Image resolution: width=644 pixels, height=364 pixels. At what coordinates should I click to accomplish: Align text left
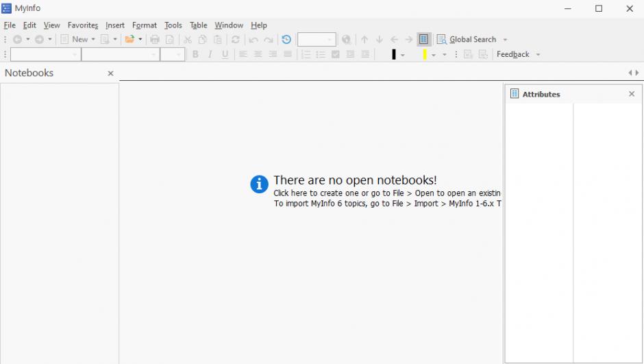[243, 54]
